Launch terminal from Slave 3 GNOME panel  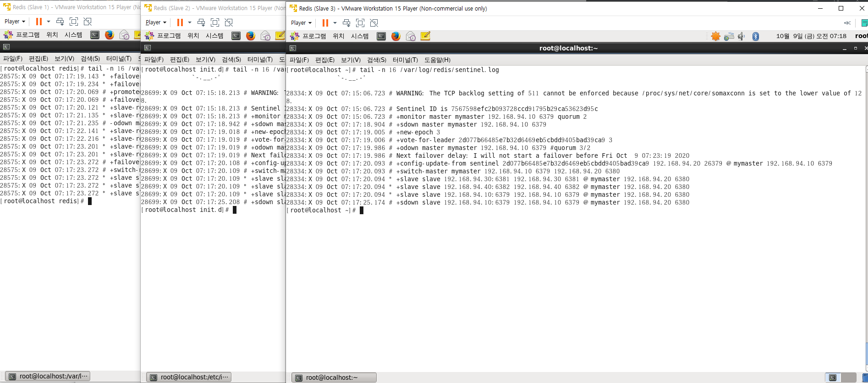tap(381, 36)
